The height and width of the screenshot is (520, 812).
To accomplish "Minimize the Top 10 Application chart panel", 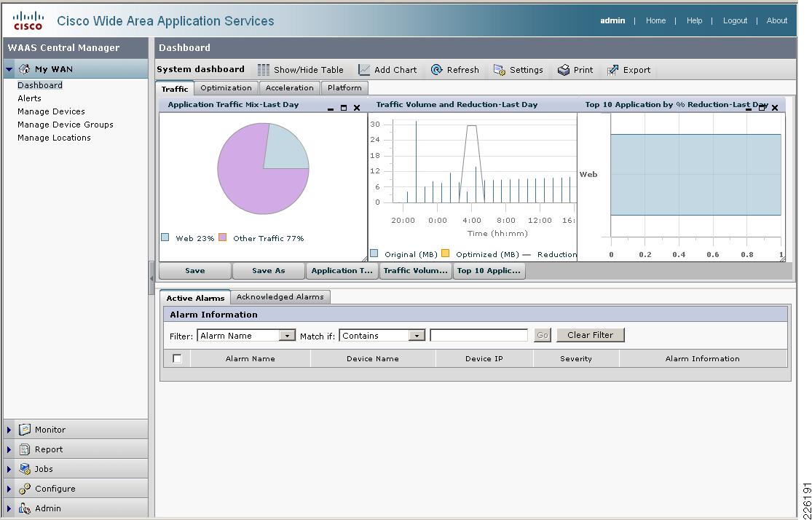I will 749,109.
